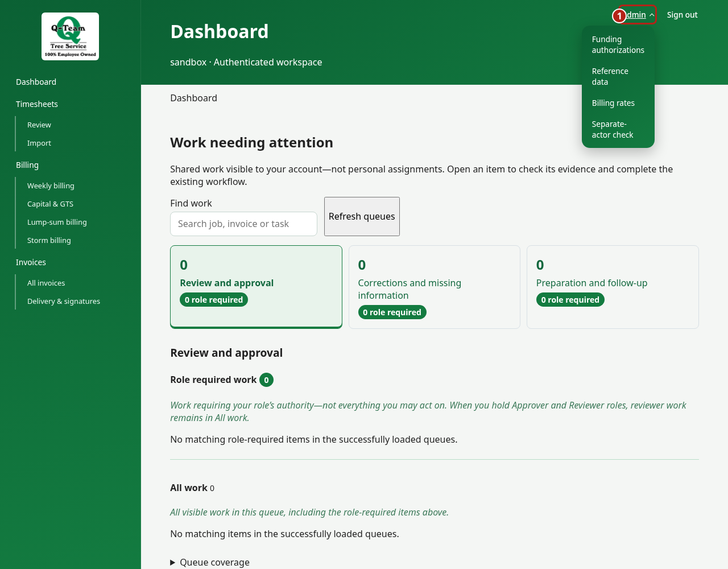Click the Dashboard breadcrumb text
The image size is (728, 569).
pyautogui.click(x=193, y=98)
